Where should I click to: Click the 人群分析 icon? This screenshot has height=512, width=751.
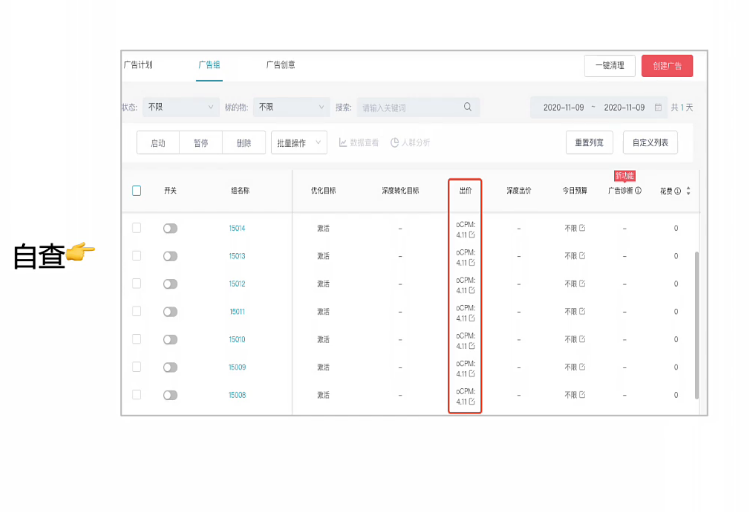395,143
